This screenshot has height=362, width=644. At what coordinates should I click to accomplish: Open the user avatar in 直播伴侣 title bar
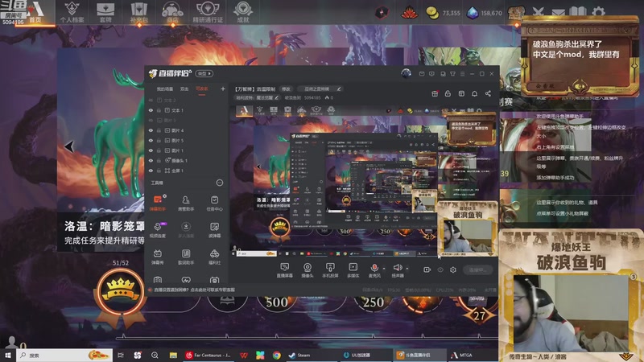pyautogui.click(x=406, y=73)
